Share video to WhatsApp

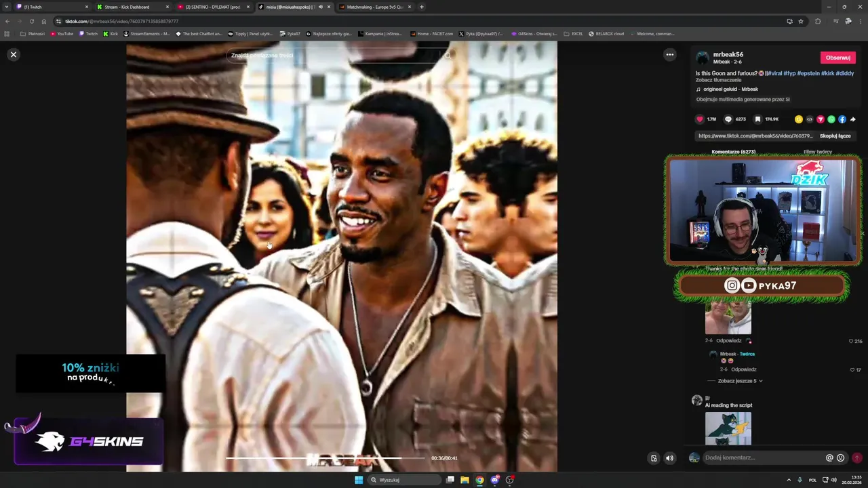(x=831, y=119)
